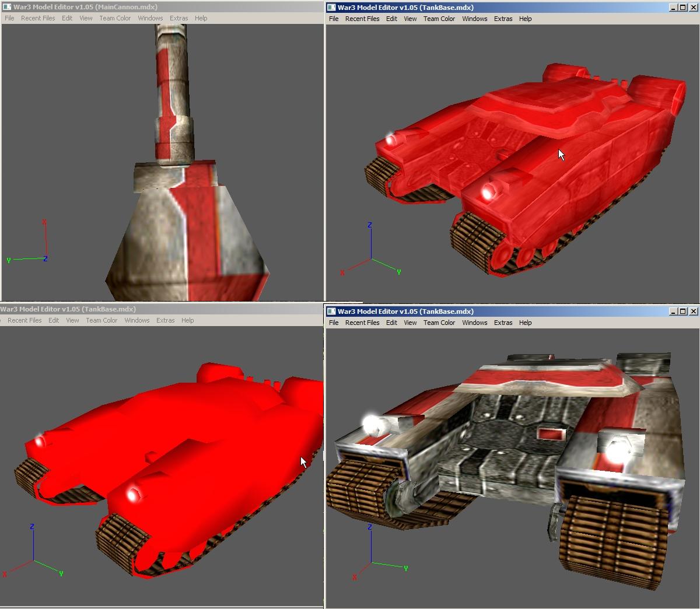Open Team Color in gray tank window

(439, 323)
